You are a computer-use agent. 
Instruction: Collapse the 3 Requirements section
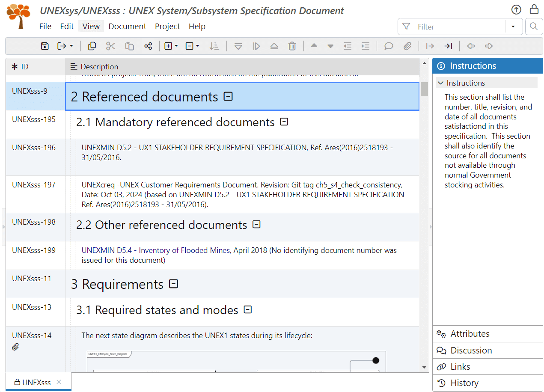[174, 284]
